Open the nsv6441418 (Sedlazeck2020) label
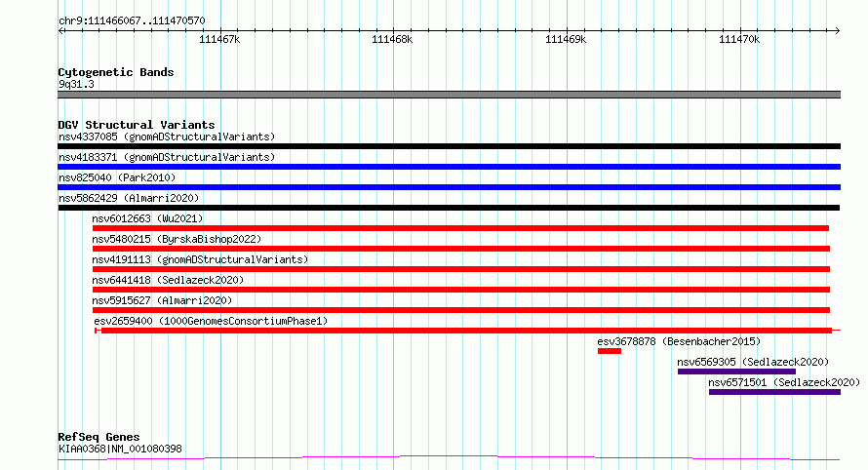The height and width of the screenshot is (470, 868). [168, 280]
